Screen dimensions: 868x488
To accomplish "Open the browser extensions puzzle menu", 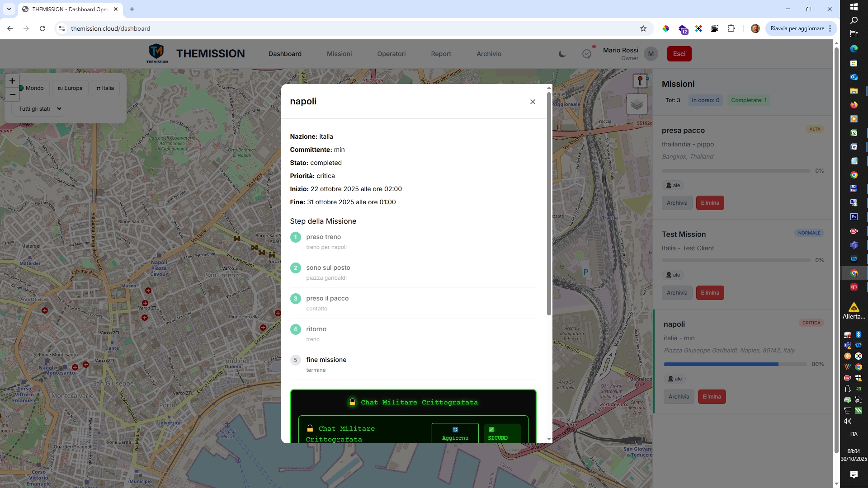I will 731,28.
